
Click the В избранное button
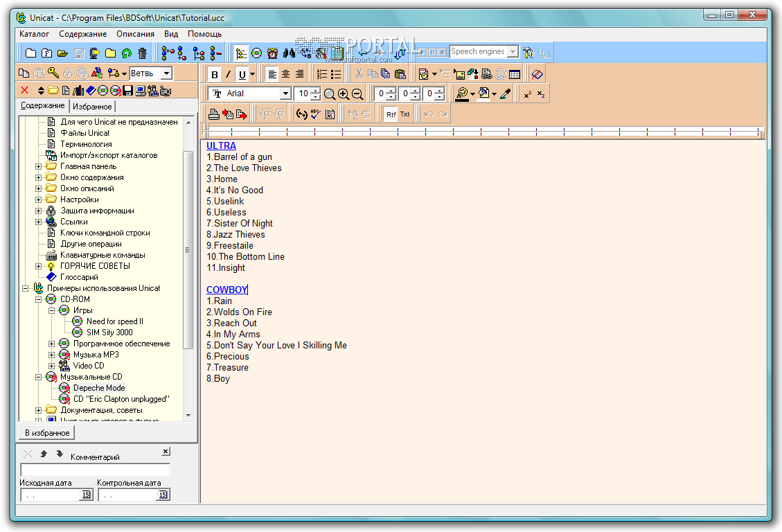[x=47, y=433]
